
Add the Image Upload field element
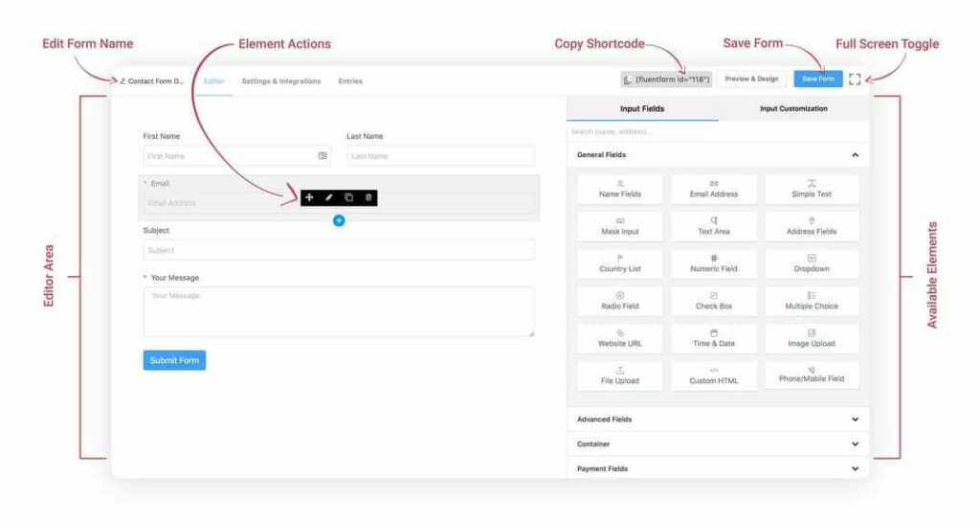811,338
